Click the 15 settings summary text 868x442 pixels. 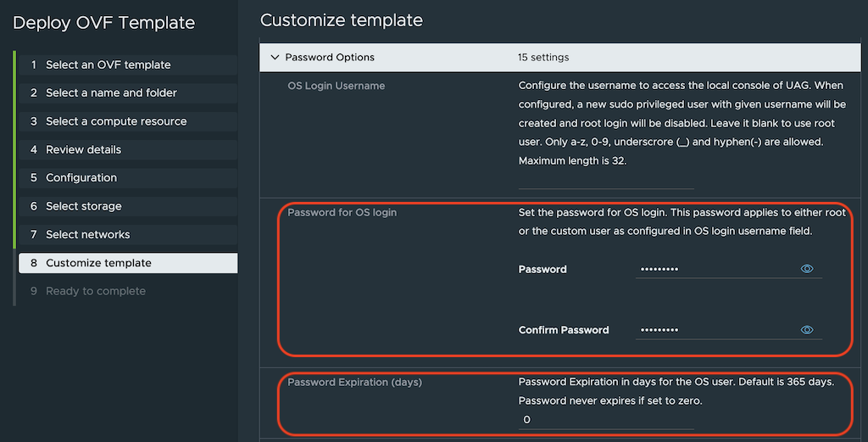click(x=542, y=58)
